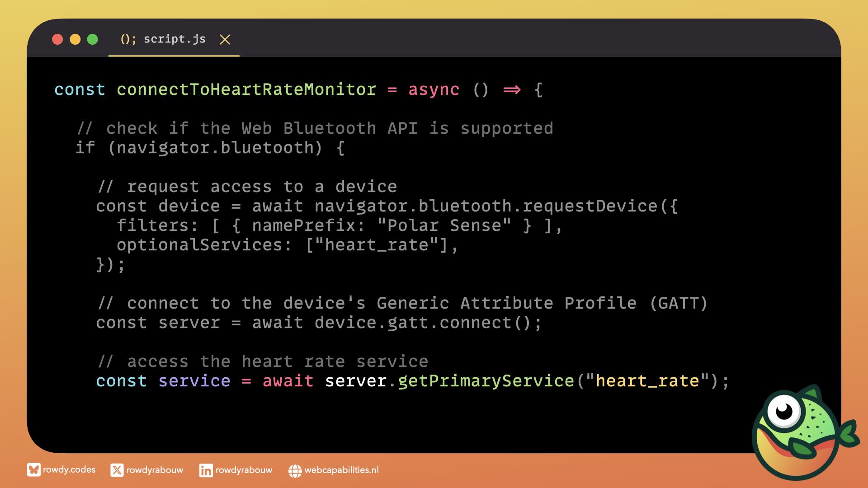This screenshot has width=868, height=488.
Task: Click the Bluesky butterfly icon
Action: tap(33, 470)
